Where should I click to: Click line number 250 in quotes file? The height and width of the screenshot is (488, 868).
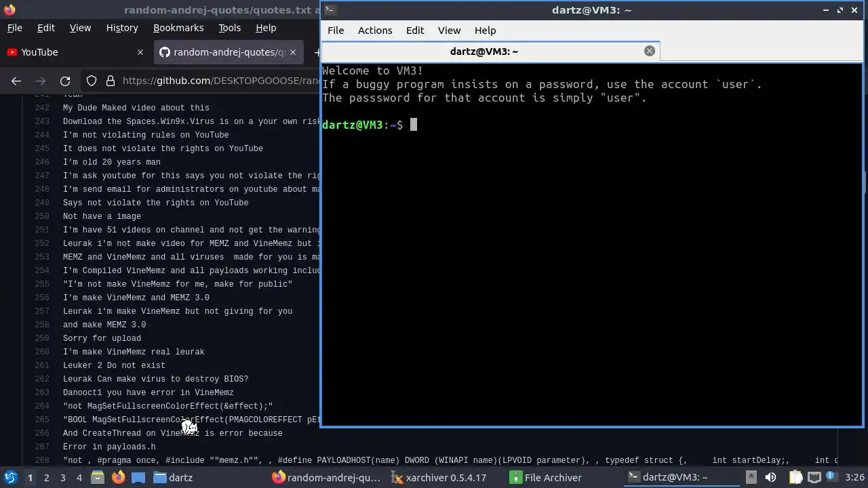pyautogui.click(x=41, y=216)
